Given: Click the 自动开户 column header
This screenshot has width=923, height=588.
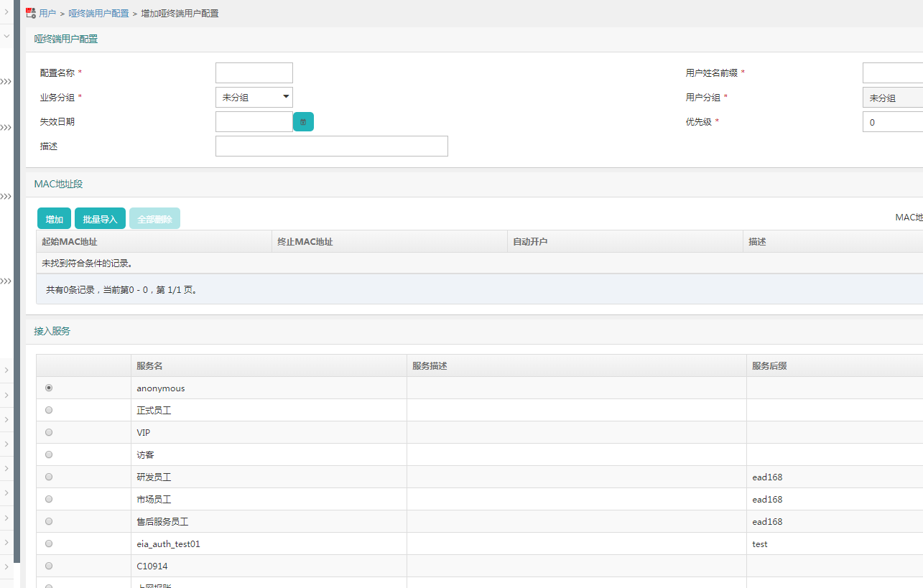Looking at the screenshot, I should (626, 242).
